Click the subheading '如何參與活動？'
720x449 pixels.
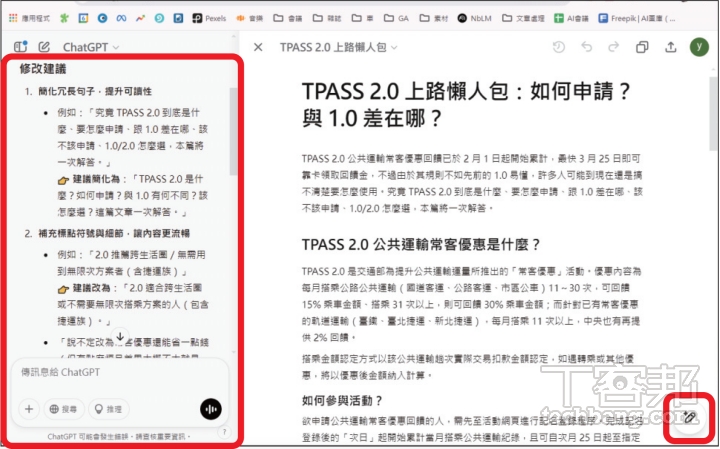pyautogui.click(x=342, y=401)
